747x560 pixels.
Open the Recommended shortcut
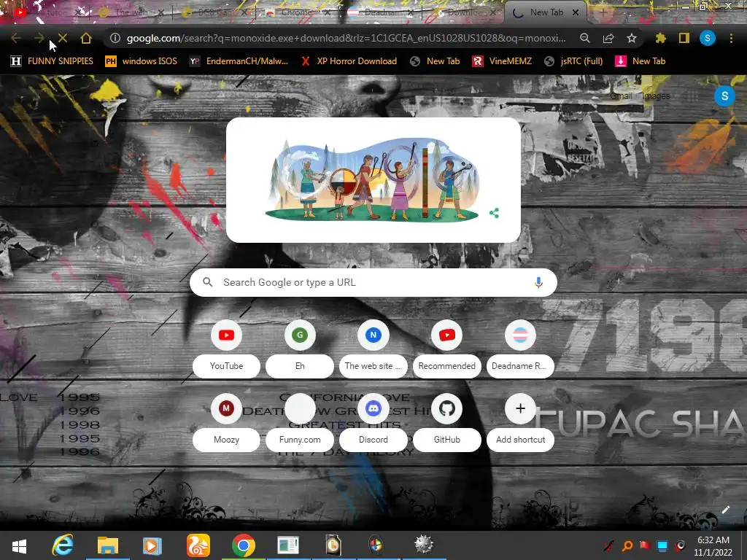point(446,349)
